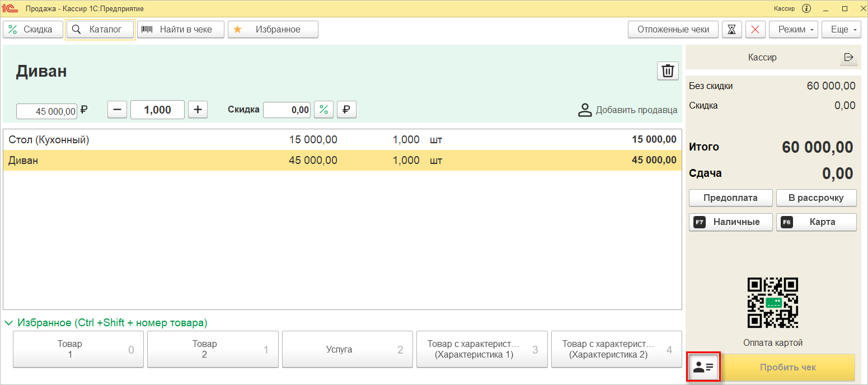The height and width of the screenshot is (385, 868).
Task: Switch discount type to rubles
Action: [x=346, y=110]
